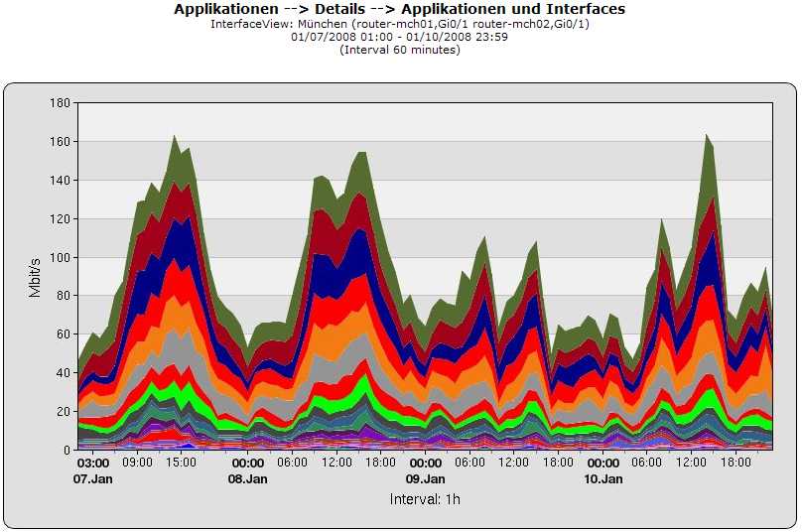The image size is (802, 532).
Task: Click the date range 01/07/2008 - 01/10/2008 text
Action: [x=400, y=37]
